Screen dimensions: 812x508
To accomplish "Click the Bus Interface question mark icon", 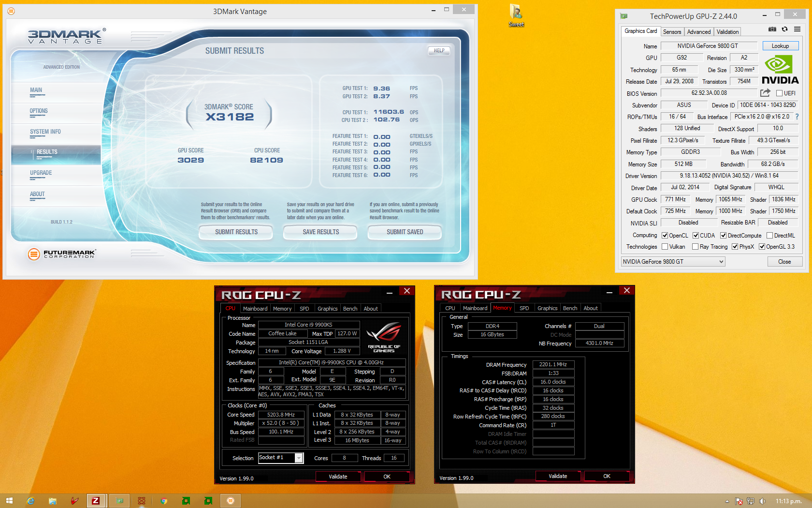I will click(797, 117).
